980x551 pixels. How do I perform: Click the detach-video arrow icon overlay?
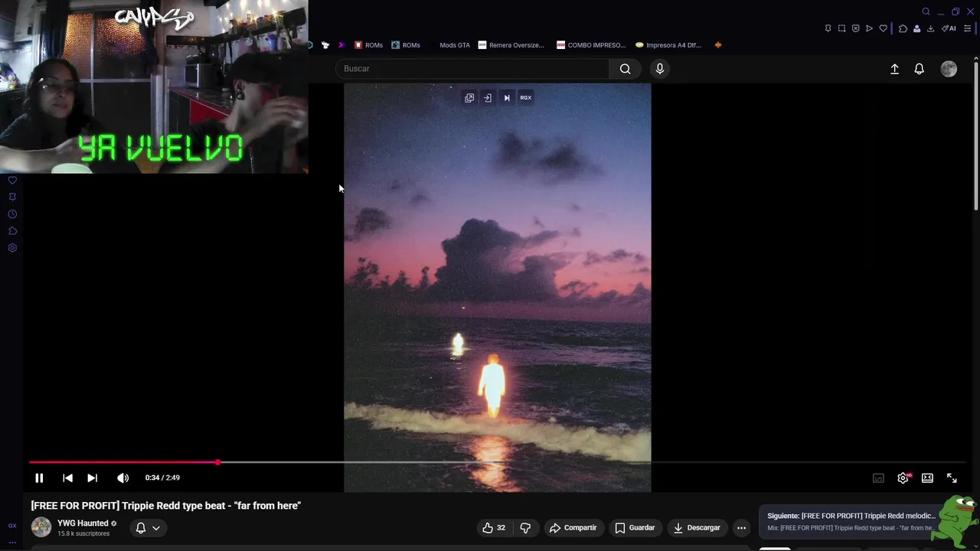[488, 98]
